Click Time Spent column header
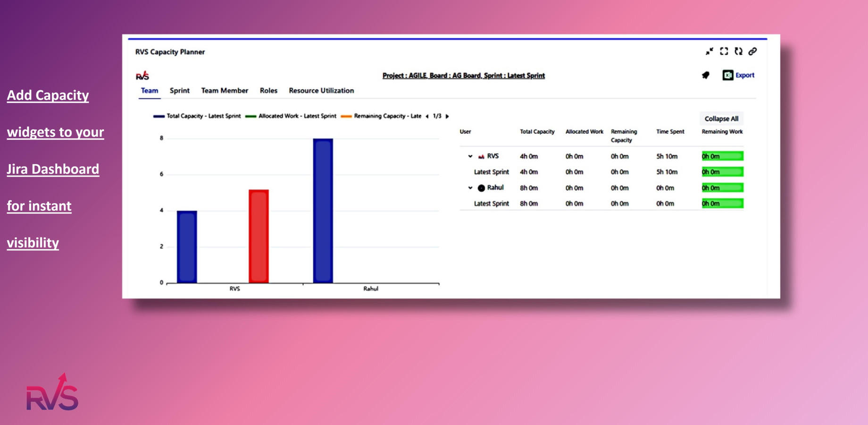 (670, 132)
